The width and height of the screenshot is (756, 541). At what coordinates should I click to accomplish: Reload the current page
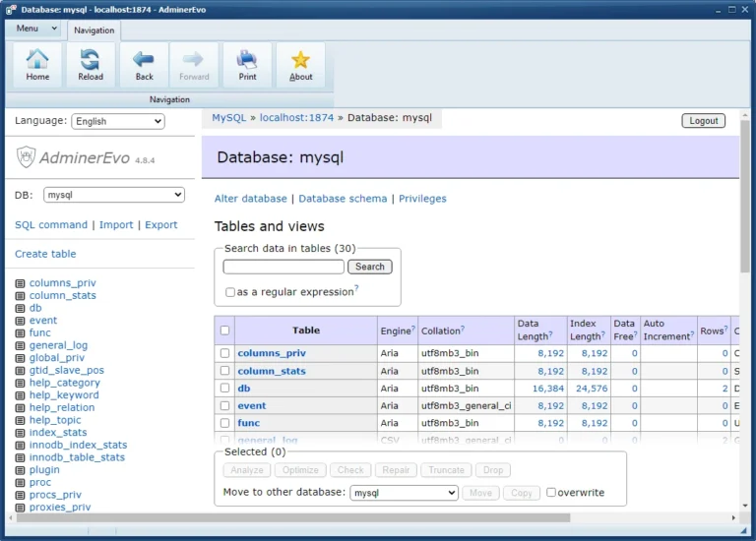(91, 65)
